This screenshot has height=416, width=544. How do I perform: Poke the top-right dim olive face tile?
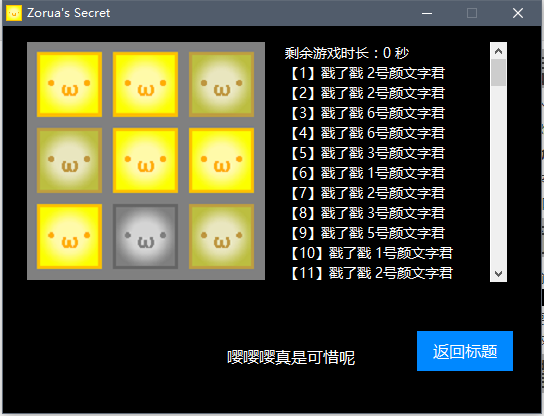click(221, 84)
